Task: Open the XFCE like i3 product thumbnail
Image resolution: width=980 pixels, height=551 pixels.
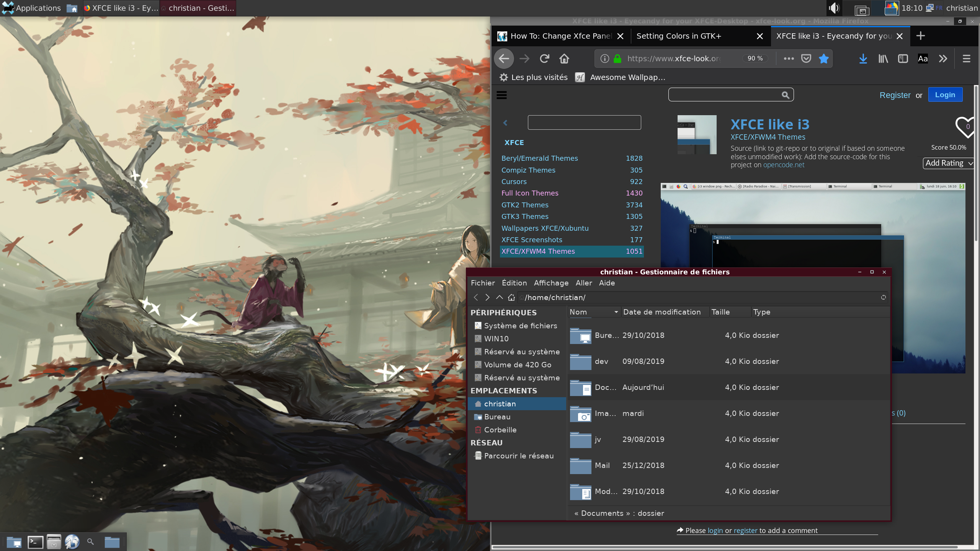Action: (697, 135)
